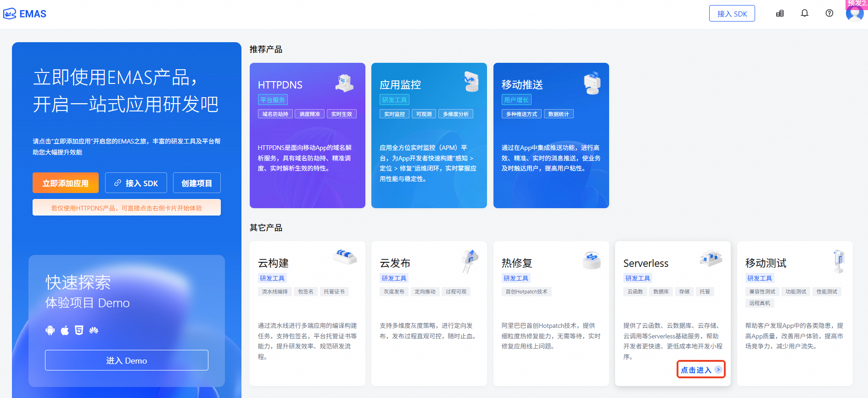Click the 平台服务 tag on HTTPDNS card
Viewport: 868px width, 398px height.
273,99
